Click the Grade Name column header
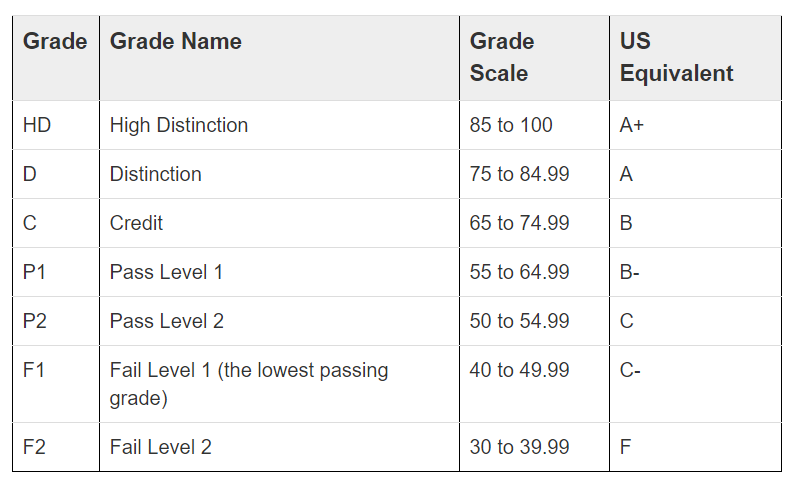Image resolution: width=798 pixels, height=485 pixels. (x=176, y=42)
